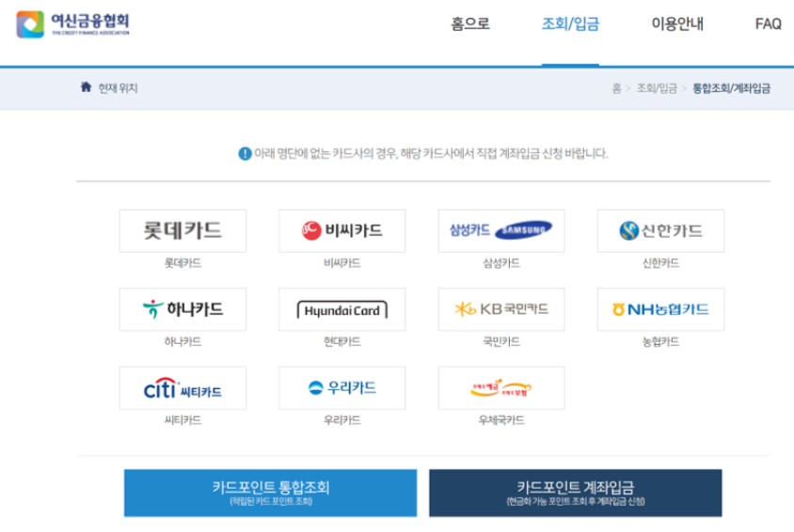Select the Hyundai Card logo tile
This screenshot has width=794, height=532.
coord(341,309)
